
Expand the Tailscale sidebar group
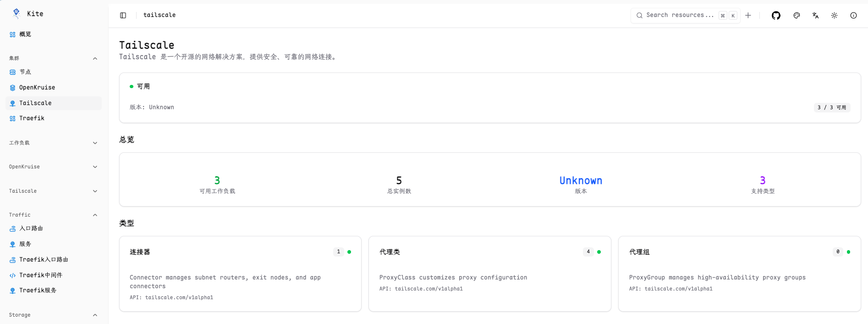pos(95,191)
